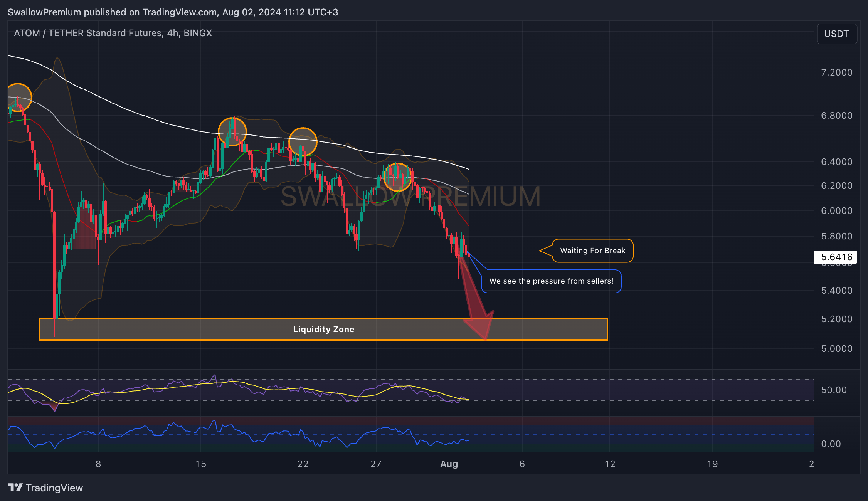This screenshot has width=868, height=501.
Task: Click the 5.2000 price axis label
Action: coord(837,319)
